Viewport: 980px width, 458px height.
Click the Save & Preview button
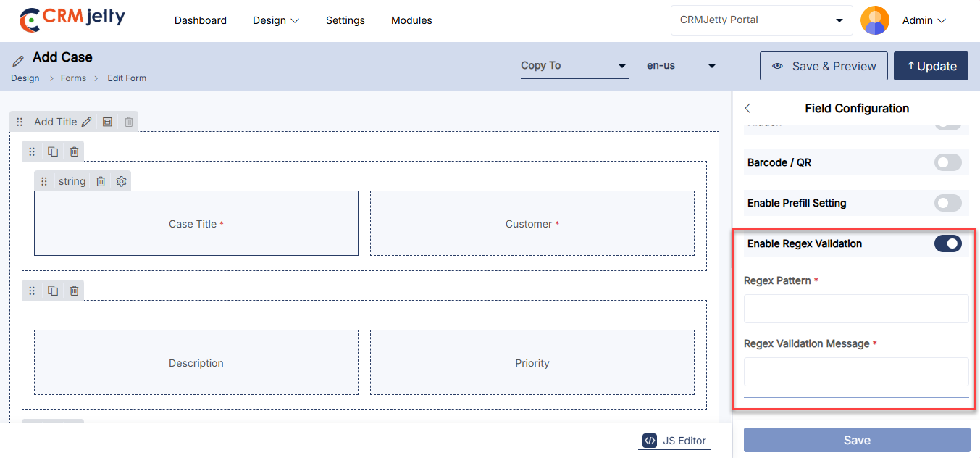(x=824, y=66)
